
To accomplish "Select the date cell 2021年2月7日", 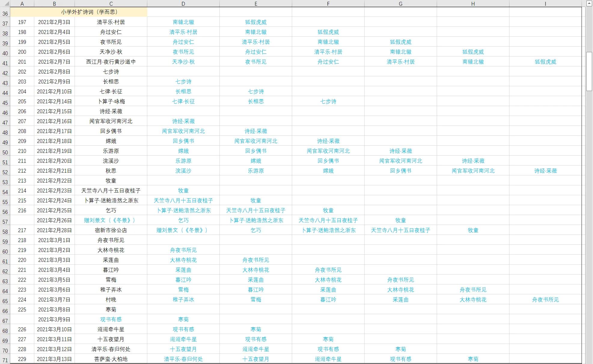I will pyautogui.click(x=54, y=62).
